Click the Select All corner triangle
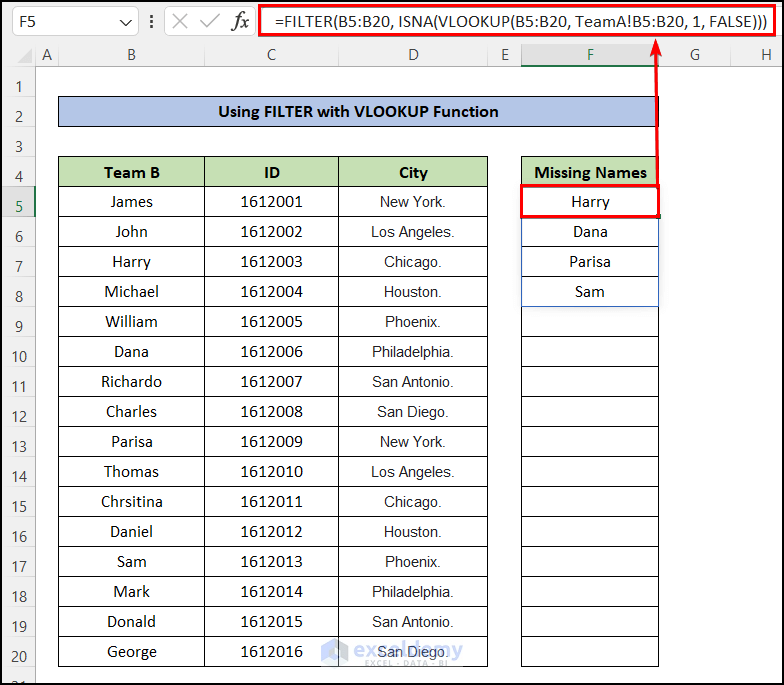 point(24,55)
